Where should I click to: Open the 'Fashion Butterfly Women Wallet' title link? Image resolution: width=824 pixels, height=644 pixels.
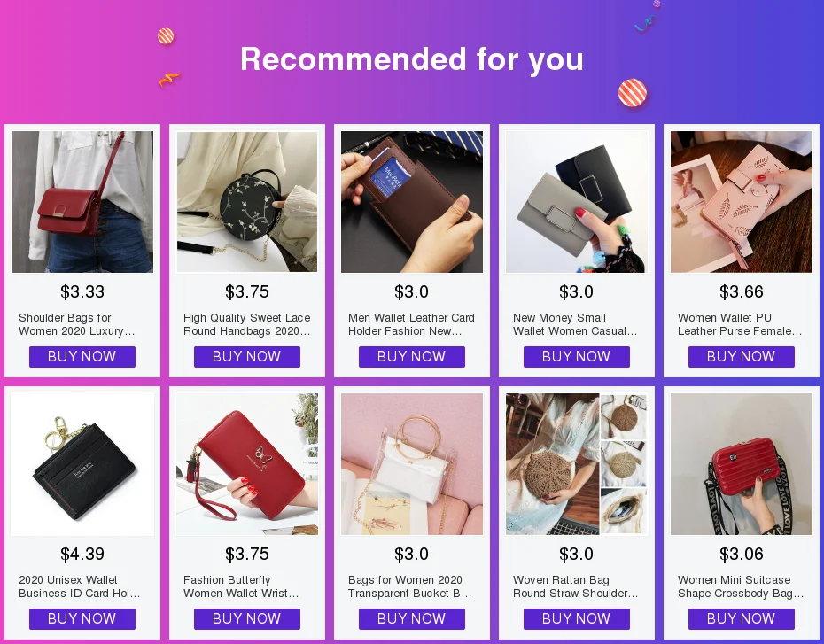pos(241,586)
